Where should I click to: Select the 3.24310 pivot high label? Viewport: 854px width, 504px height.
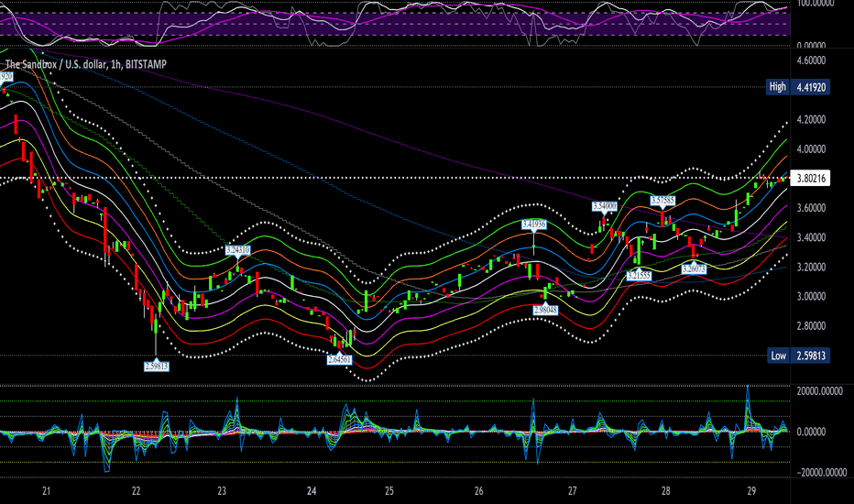coord(238,250)
